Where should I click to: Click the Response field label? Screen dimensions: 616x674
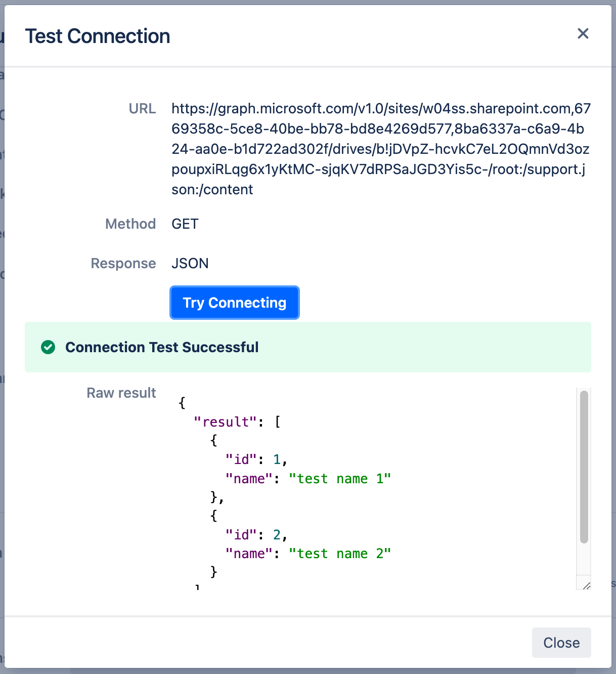123,263
